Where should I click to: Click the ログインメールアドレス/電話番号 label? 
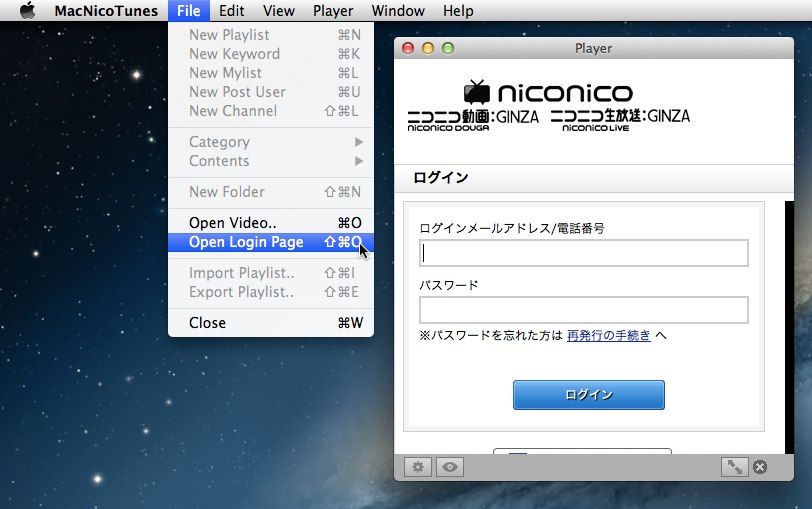click(x=512, y=228)
